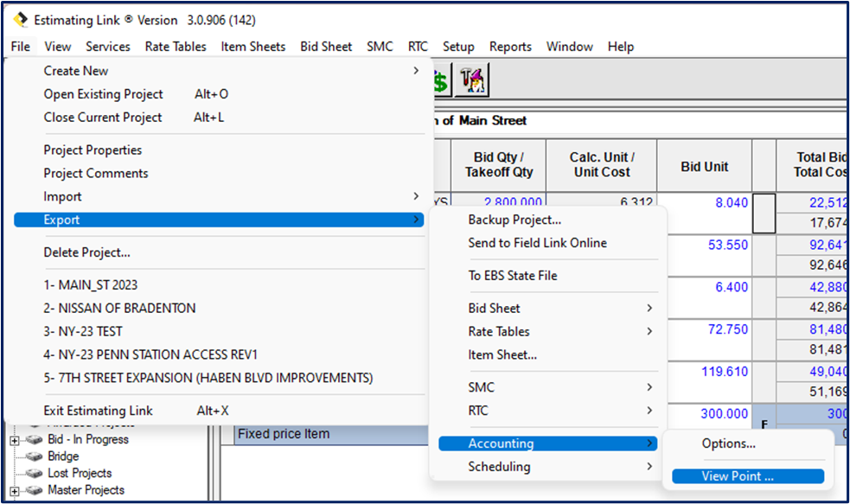Click the Accounting submenu item
This screenshot has width=850, height=504.
tap(547, 443)
